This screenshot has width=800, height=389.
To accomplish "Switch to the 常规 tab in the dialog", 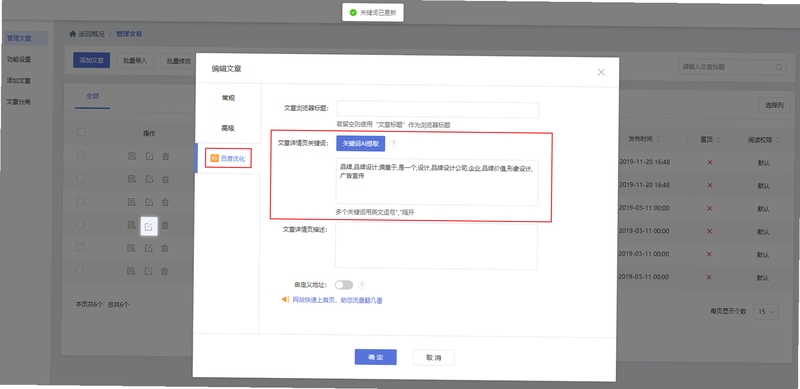I will point(228,98).
